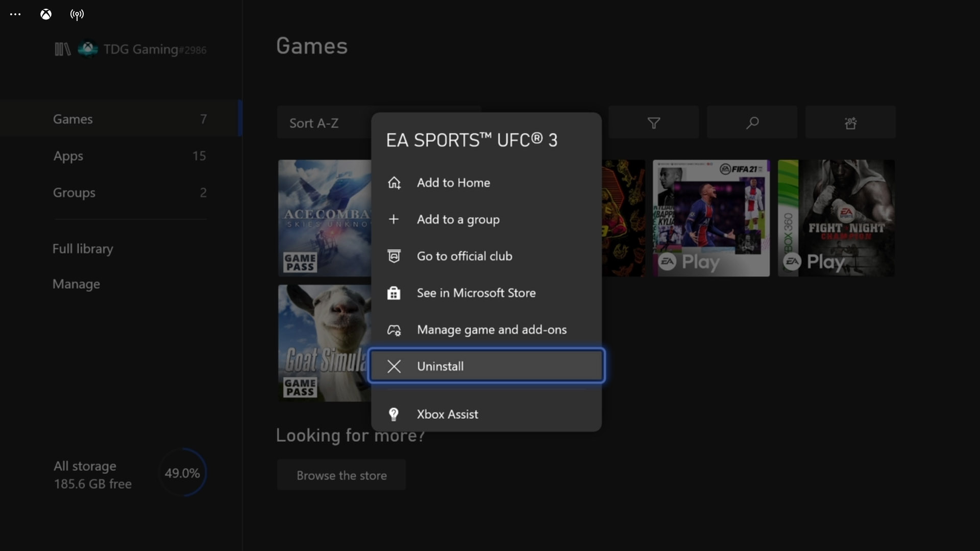980x551 pixels.
Task: Open the more options ellipsis in the top corner
Action: tap(15, 14)
